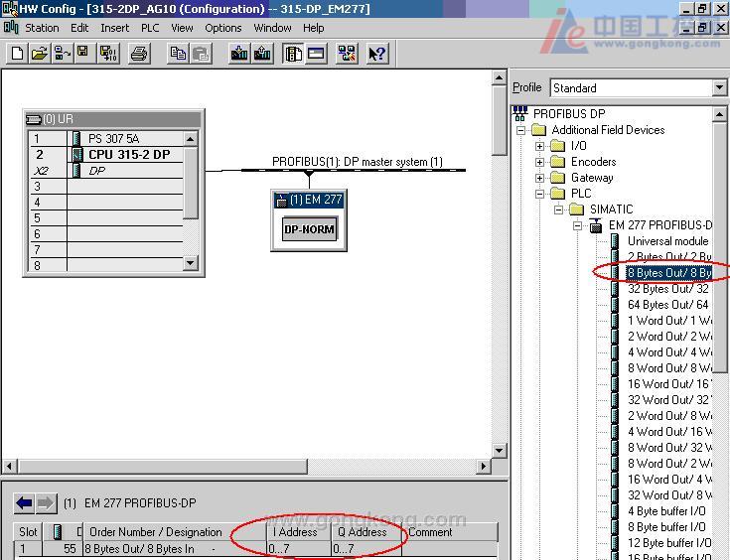Click the Q Address column header
This screenshot has height=560, width=730.
pos(366,532)
